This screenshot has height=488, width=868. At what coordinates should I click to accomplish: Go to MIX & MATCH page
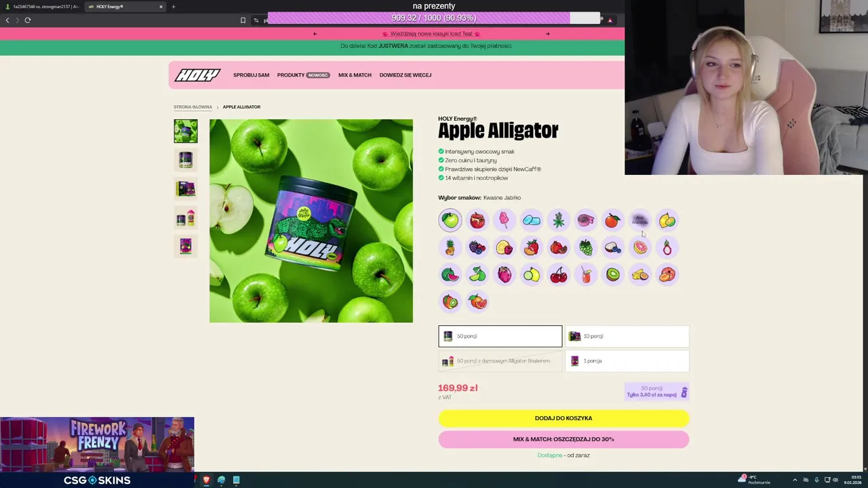click(355, 75)
